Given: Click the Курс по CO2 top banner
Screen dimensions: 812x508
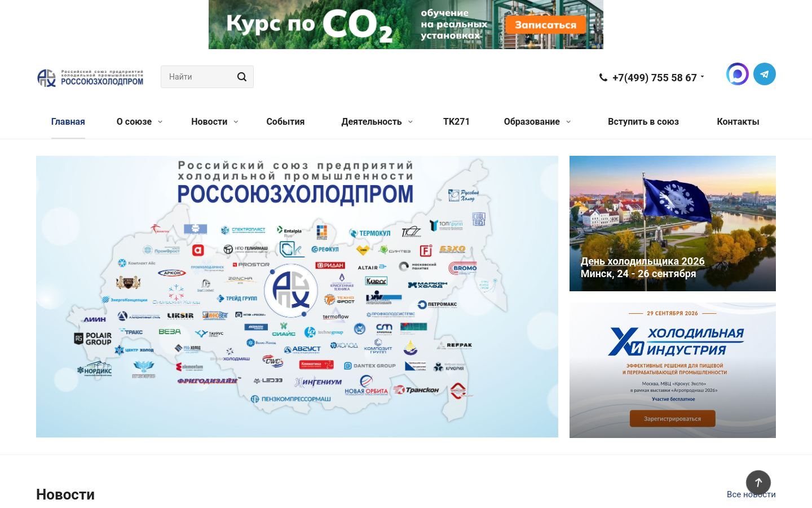Looking at the screenshot, I should 406,24.
